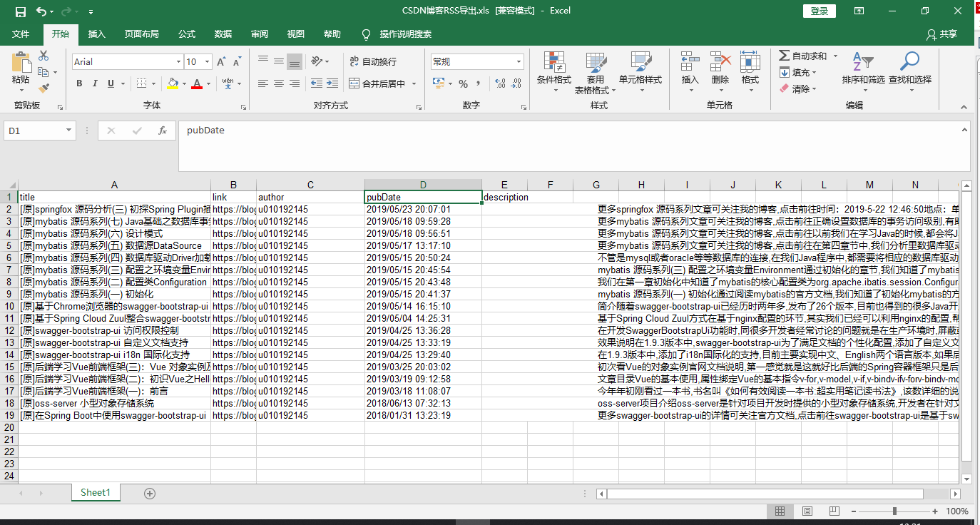Click the format painter (格式刷) icon
Screen dimensions: 980x525
44,88
